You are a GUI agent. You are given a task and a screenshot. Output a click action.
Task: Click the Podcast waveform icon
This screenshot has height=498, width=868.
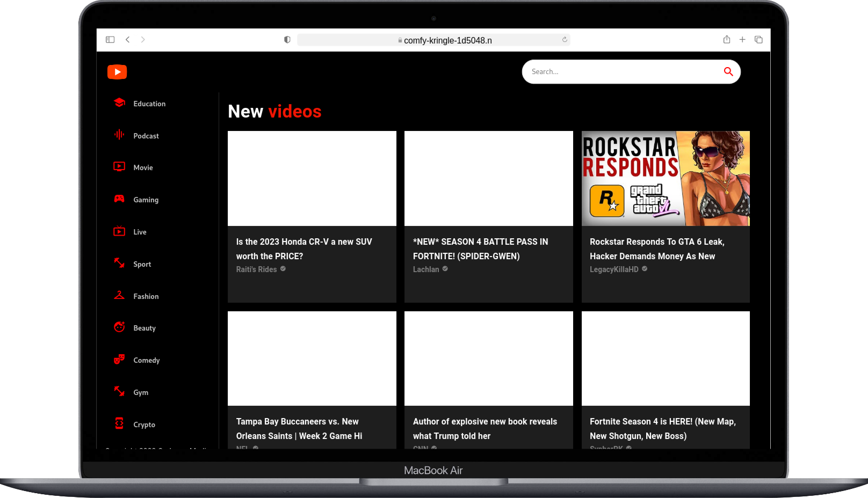[x=119, y=135]
